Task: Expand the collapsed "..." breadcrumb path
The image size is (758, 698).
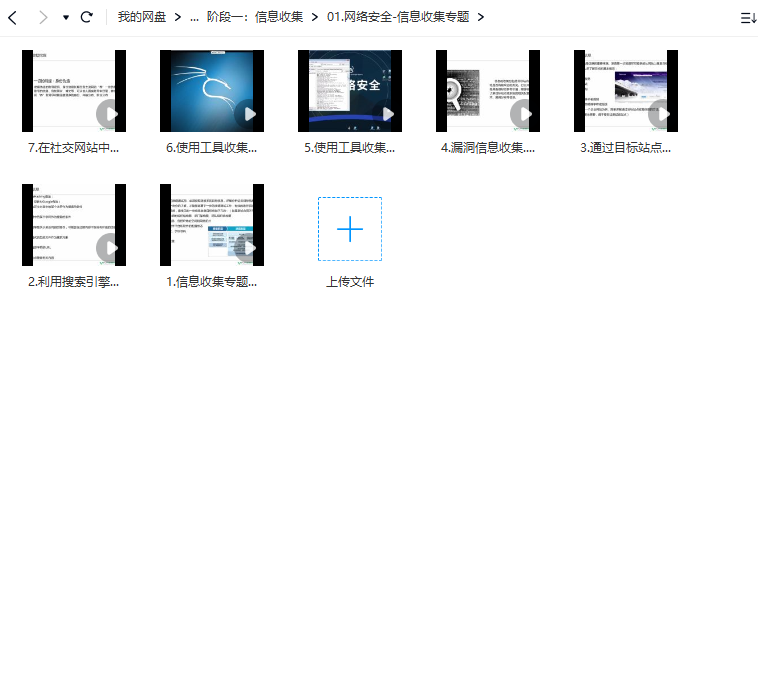Action: 194,17
